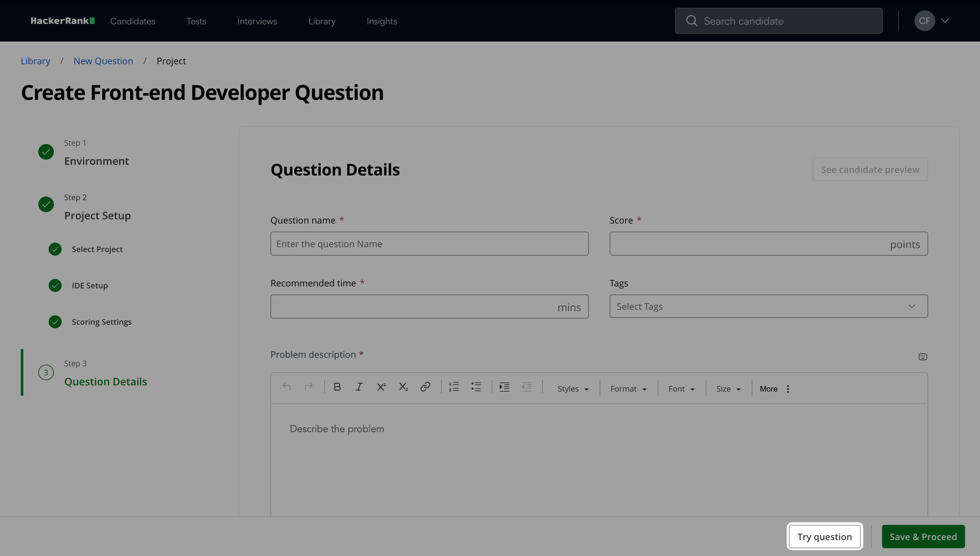Viewport: 980px width, 556px height.
Task: Click the superscript icon
Action: pyautogui.click(x=381, y=387)
